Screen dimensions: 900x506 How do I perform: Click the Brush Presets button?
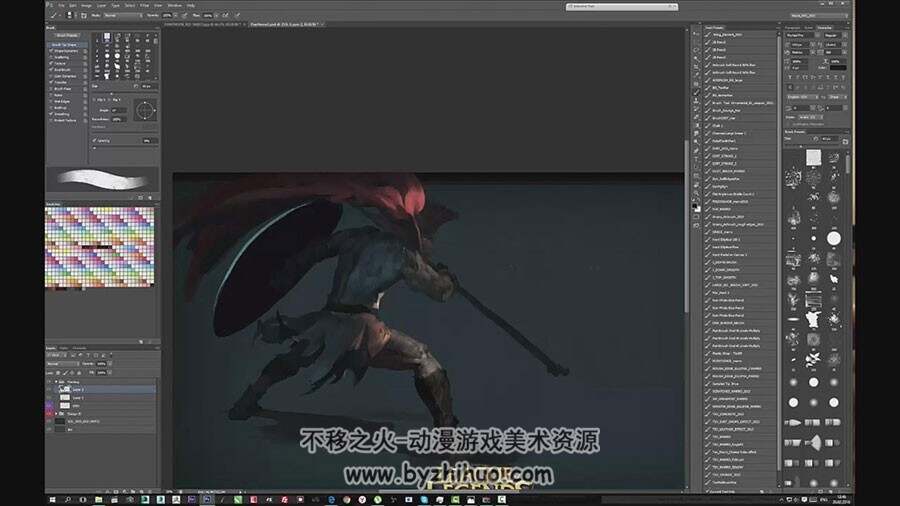[x=67, y=35]
